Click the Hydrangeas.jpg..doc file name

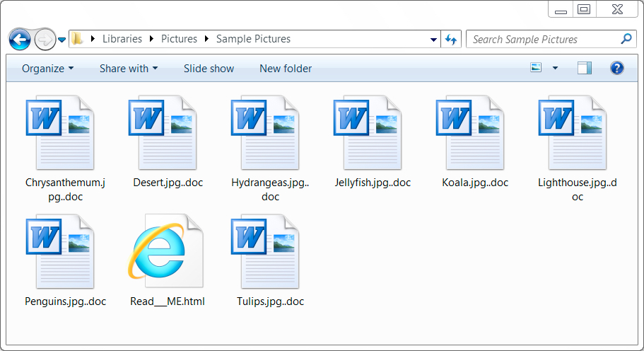tap(270, 190)
